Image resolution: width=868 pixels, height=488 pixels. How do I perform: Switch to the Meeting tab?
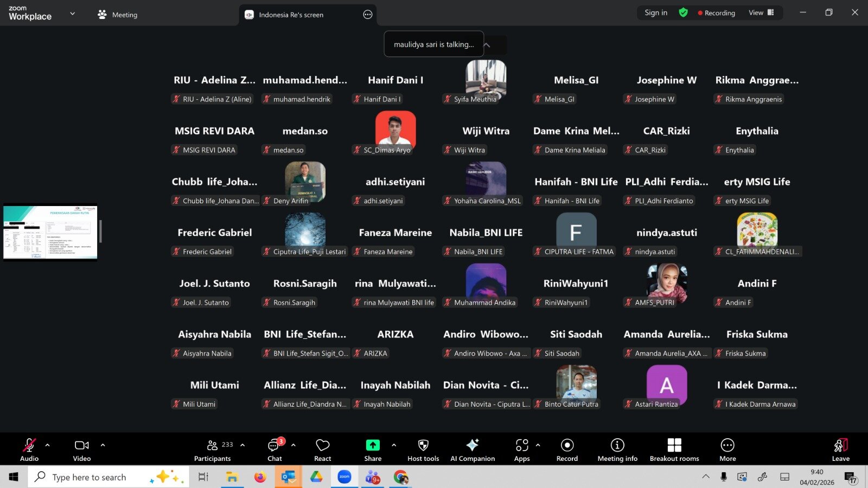[118, 15]
